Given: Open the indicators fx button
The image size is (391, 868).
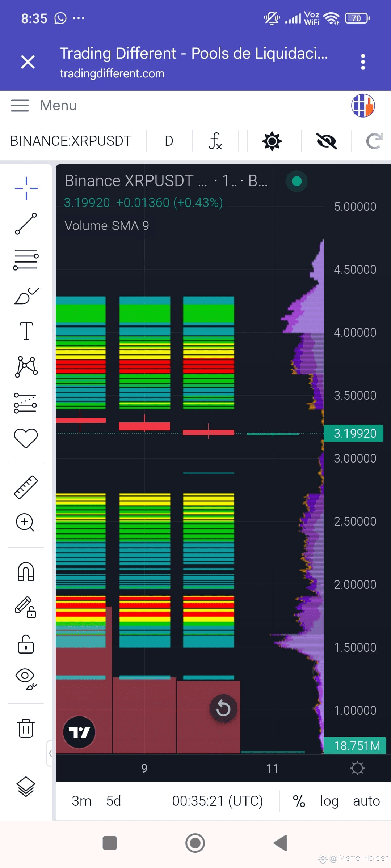Looking at the screenshot, I should (x=215, y=141).
